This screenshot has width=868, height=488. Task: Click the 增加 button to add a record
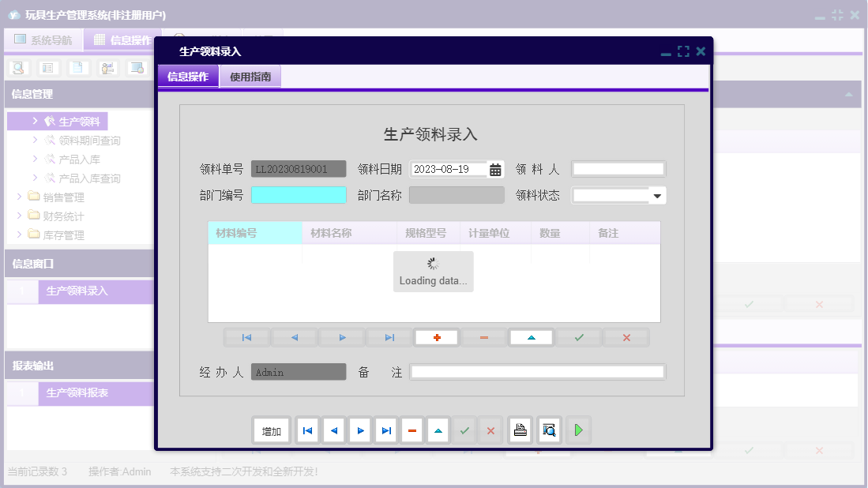pyautogui.click(x=271, y=430)
